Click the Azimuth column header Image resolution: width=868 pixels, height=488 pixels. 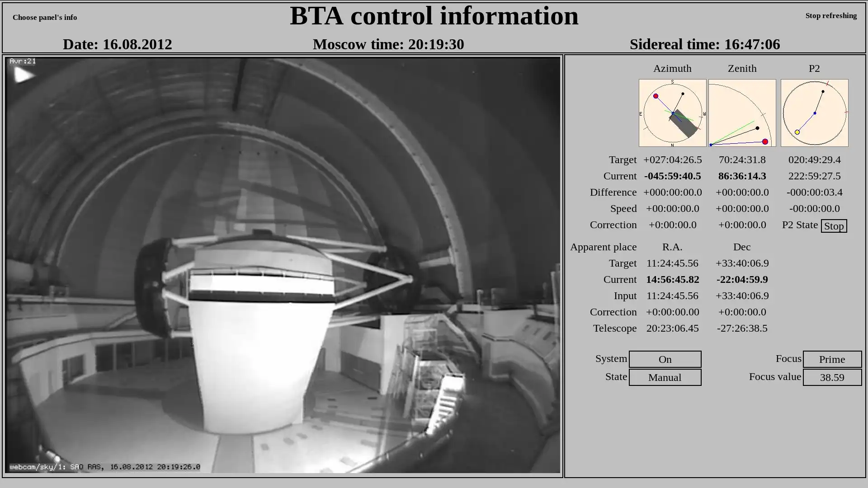[x=672, y=68]
